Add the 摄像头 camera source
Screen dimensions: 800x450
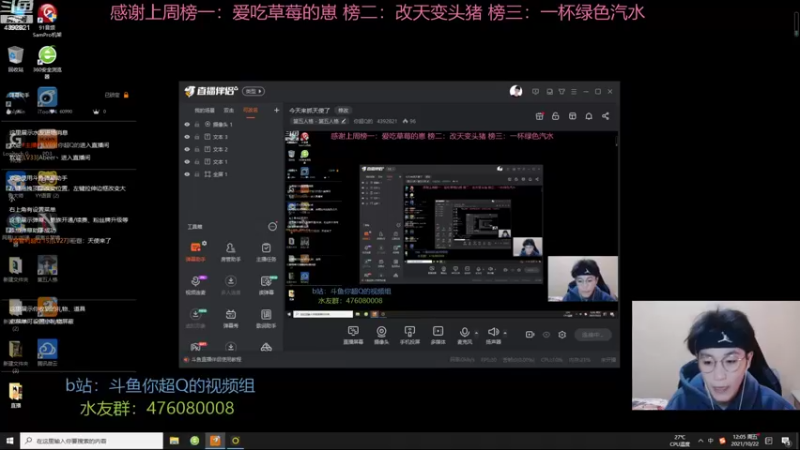click(x=381, y=335)
